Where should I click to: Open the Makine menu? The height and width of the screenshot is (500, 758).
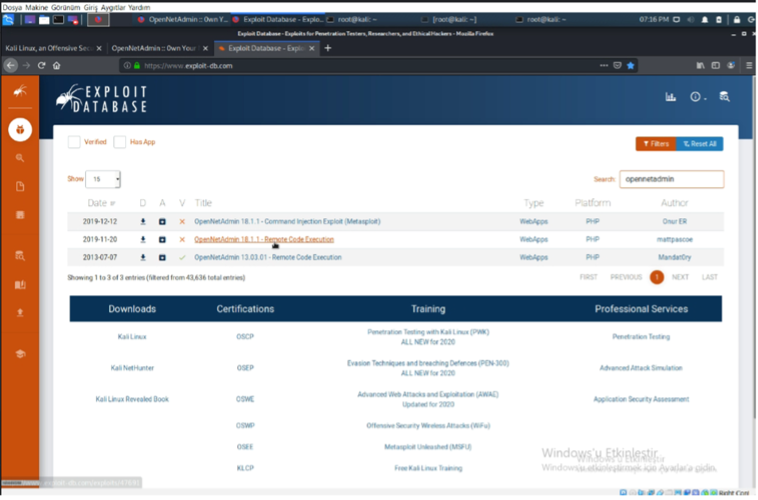coord(36,7)
